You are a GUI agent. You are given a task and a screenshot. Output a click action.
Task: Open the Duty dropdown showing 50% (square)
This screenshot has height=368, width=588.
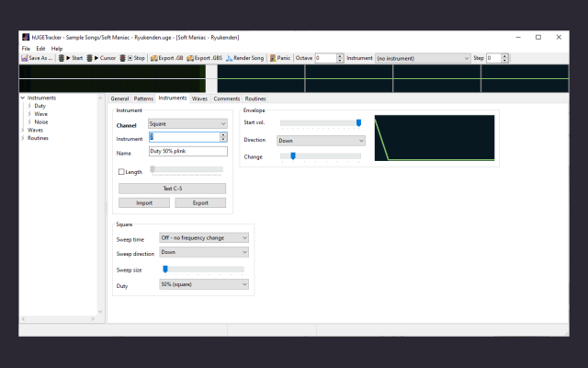click(204, 284)
